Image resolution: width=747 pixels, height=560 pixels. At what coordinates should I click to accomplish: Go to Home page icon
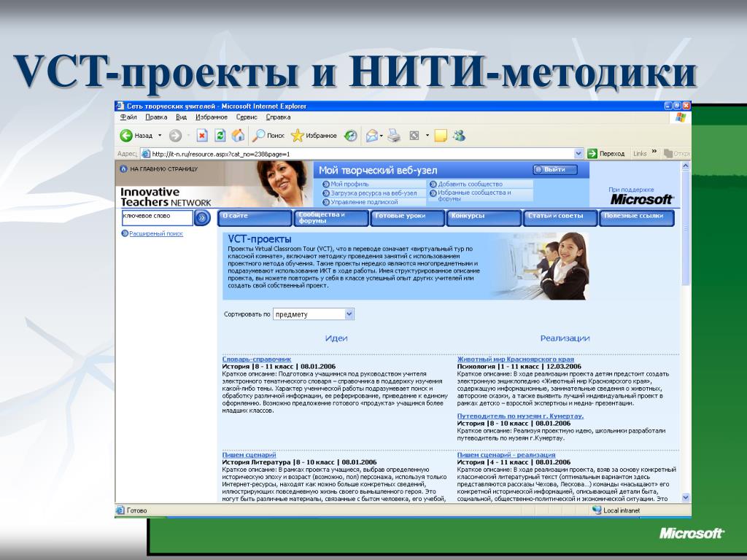[239, 136]
